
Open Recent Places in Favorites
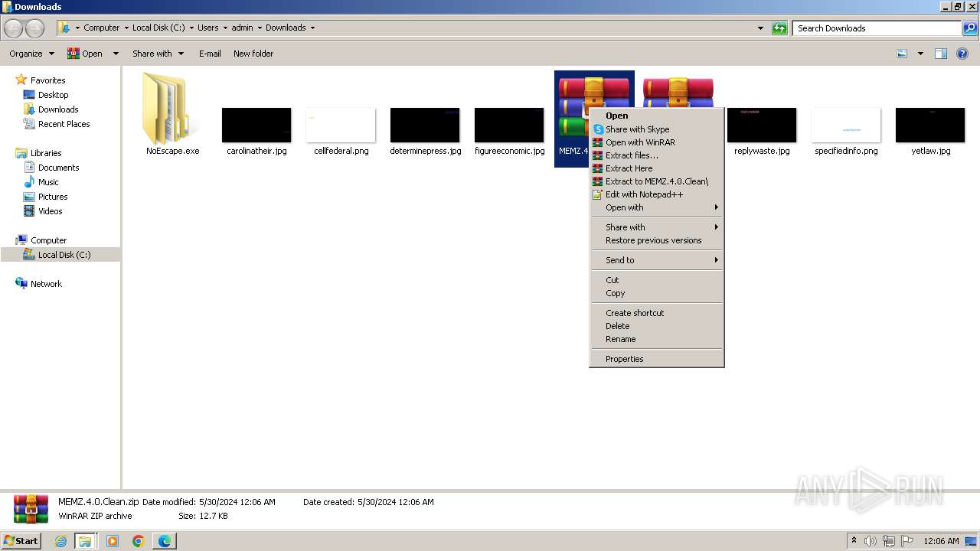tap(64, 124)
